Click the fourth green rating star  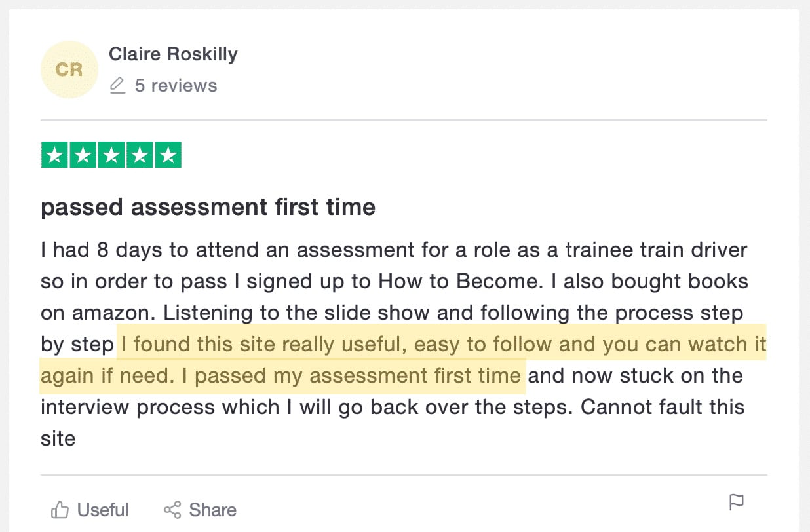click(x=140, y=155)
